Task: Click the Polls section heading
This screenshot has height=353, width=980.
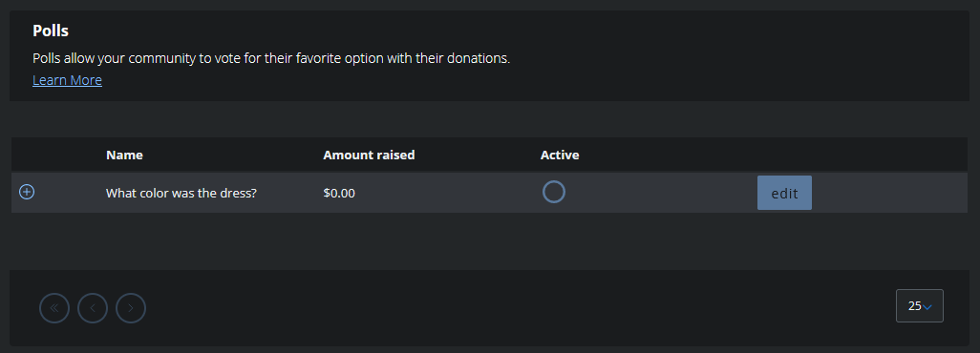Action: pyautogui.click(x=51, y=30)
